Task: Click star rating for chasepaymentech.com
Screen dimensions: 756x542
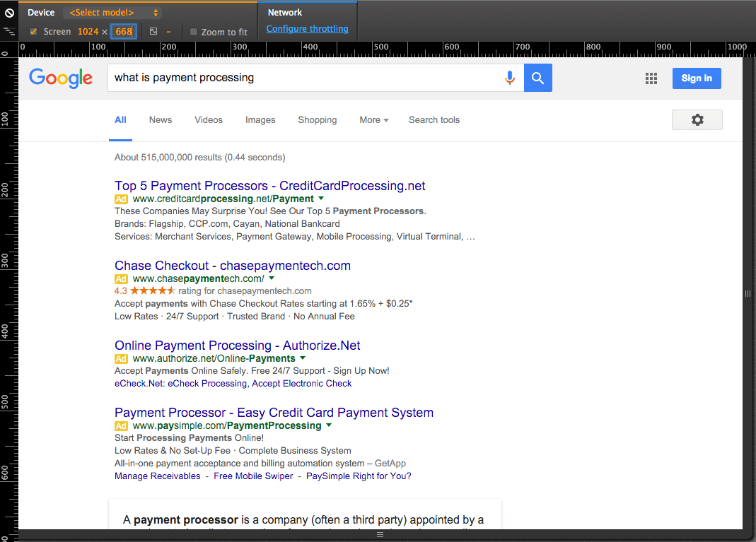Action: click(152, 290)
